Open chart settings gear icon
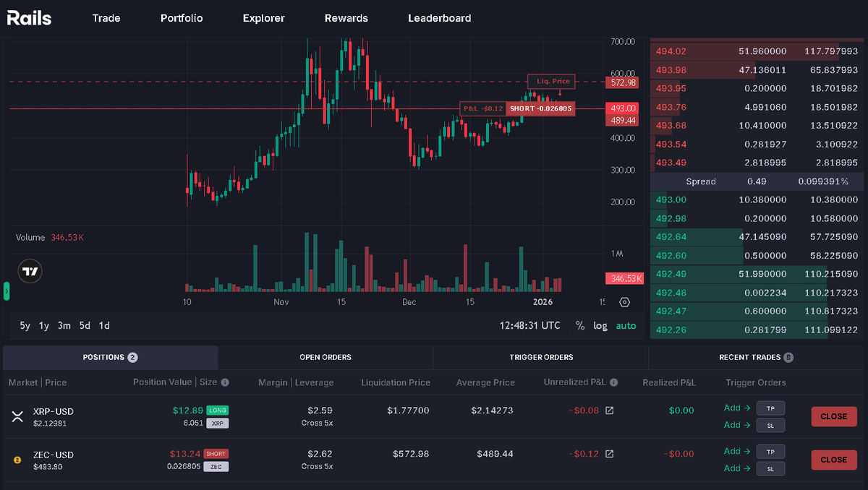This screenshot has height=490, width=868. pos(625,303)
